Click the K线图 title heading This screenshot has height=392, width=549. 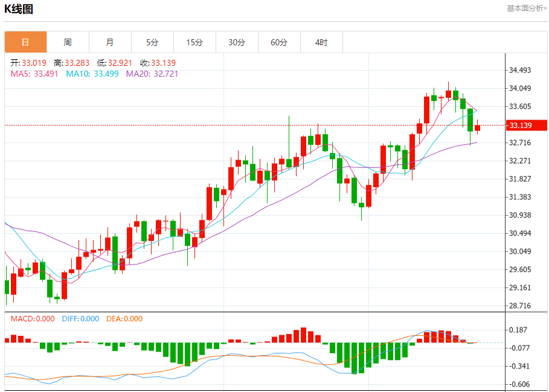pos(19,9)
